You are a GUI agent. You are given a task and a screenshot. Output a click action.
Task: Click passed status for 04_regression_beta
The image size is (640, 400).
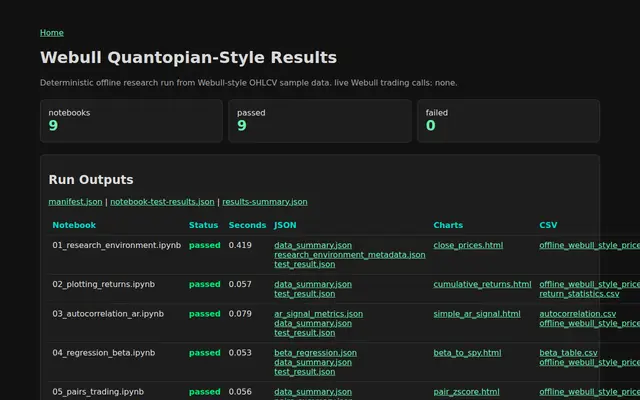pos(204,353)
